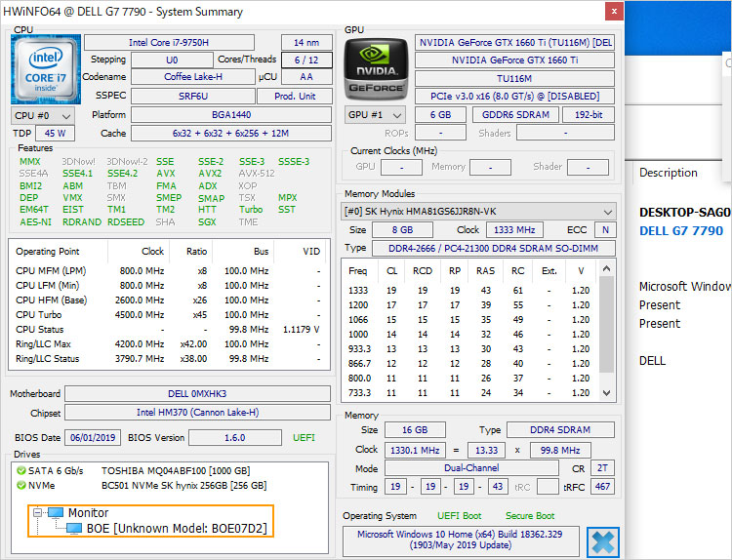Click the Intel Core i7 logo
732x560 pixels.
(x=46, y=69)
